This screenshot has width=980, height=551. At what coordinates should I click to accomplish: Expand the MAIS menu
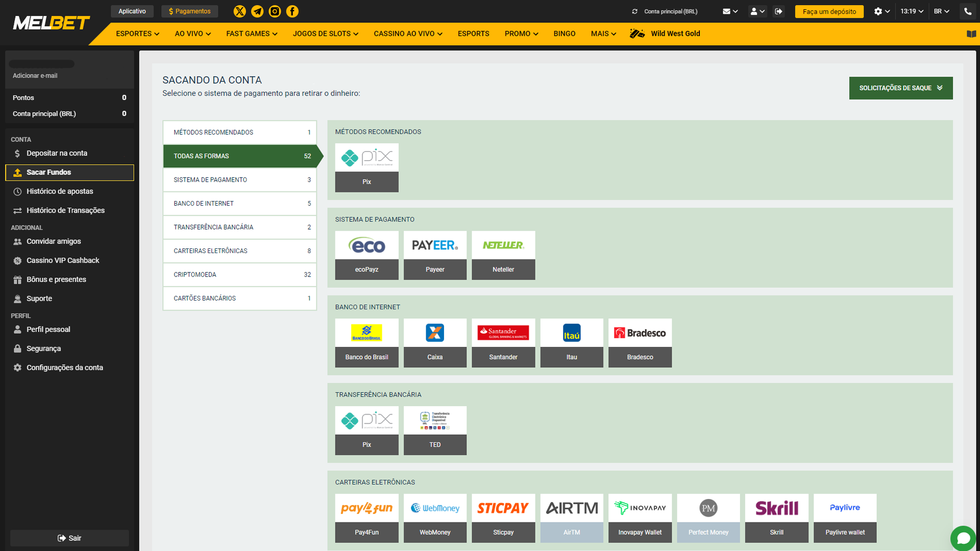pyautogui.click(x=603, y=34)
